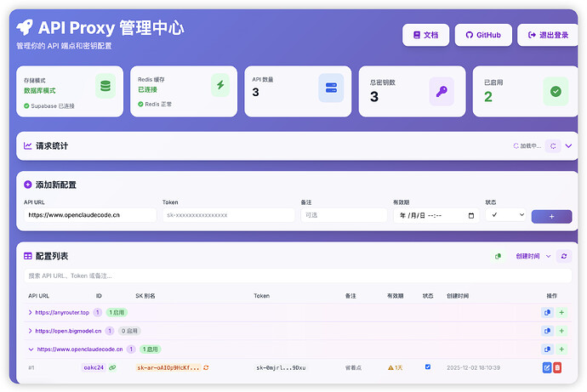The height and width of the screenshot is (392, 587).
Task: Click the rocket logo icon
Action: [x=25, y=27]
